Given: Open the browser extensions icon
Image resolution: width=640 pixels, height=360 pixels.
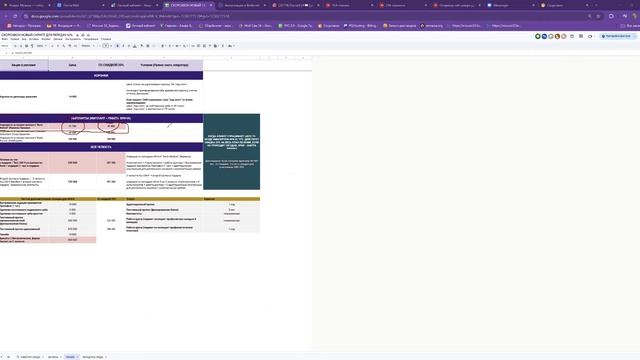Looking at the screenshot, I should point(611,16).
